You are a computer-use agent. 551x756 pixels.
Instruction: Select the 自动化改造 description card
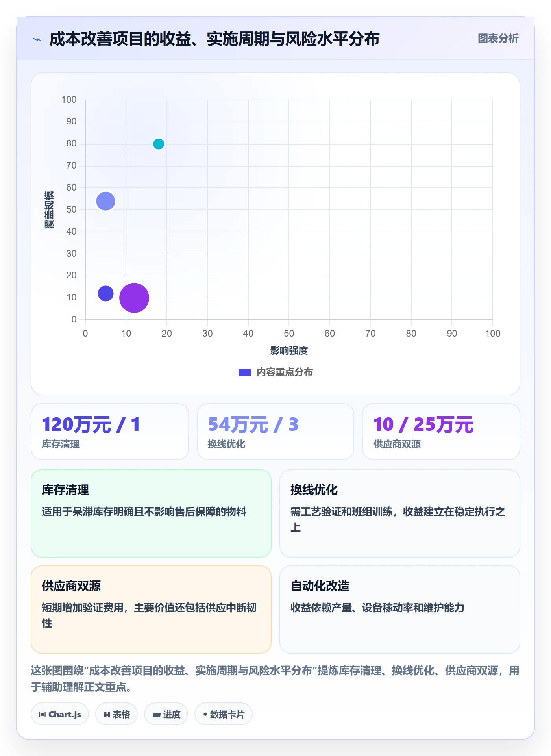tap(400, 610)
